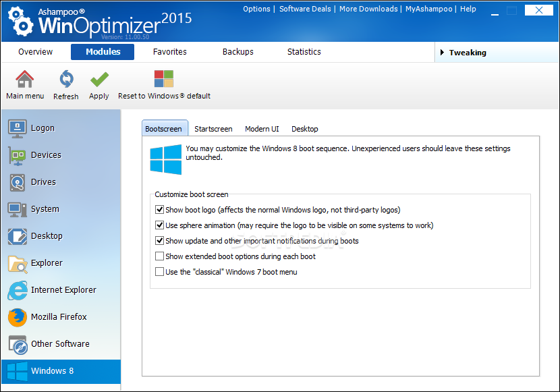Select the Desktop pencil icon in sidebar
This screenshot has height=392, width=560.
point(17,236)
